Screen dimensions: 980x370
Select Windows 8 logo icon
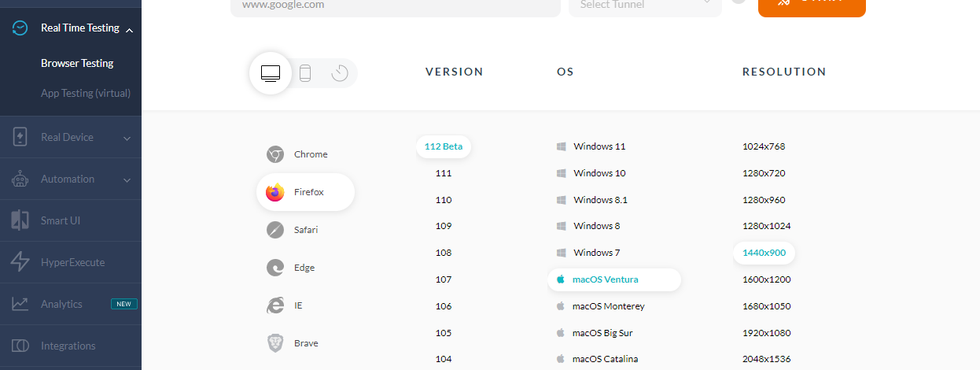point(562,226)
